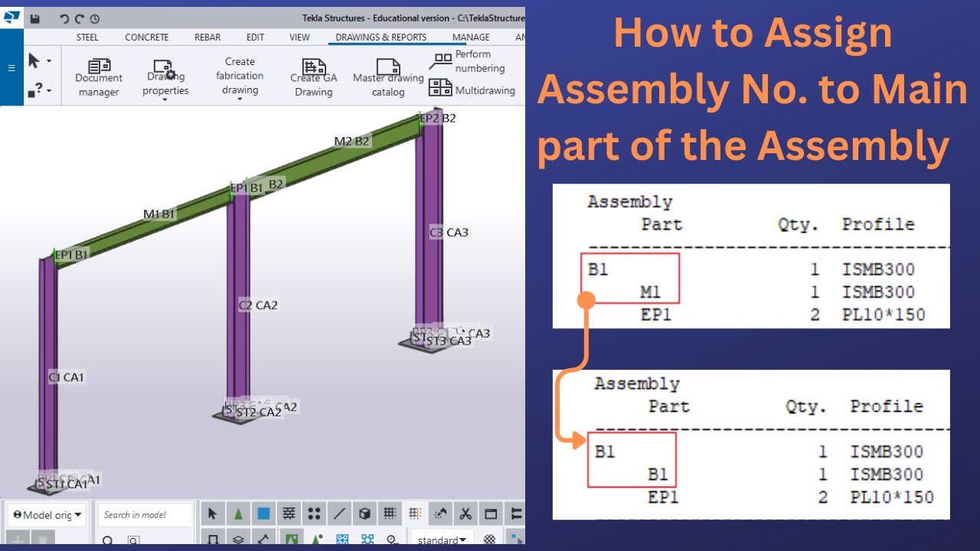Viewport: 980px width, 551px height.
Task: Click the Search in model field
Action: pos(146,515)
